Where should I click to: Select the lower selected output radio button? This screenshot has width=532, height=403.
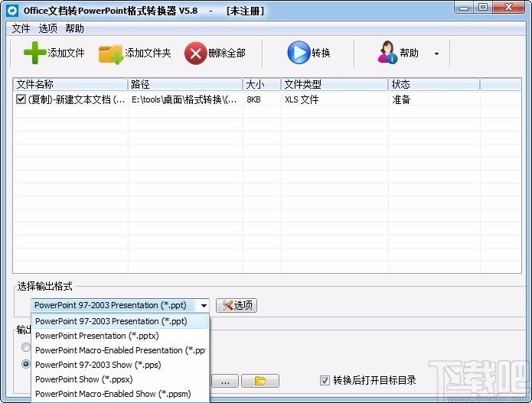point(26,364)
